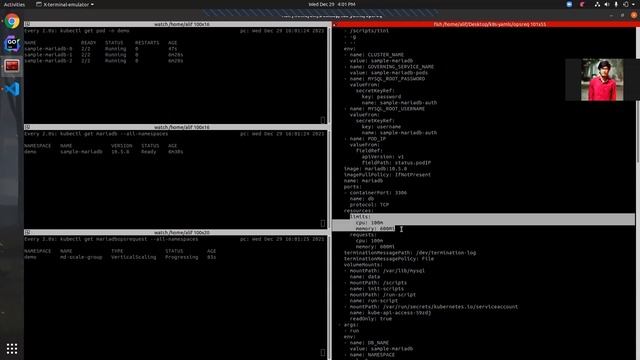Click pod row sample-mariadb-0
Screen dimensions: 640x360
click(x=104, y=49)
